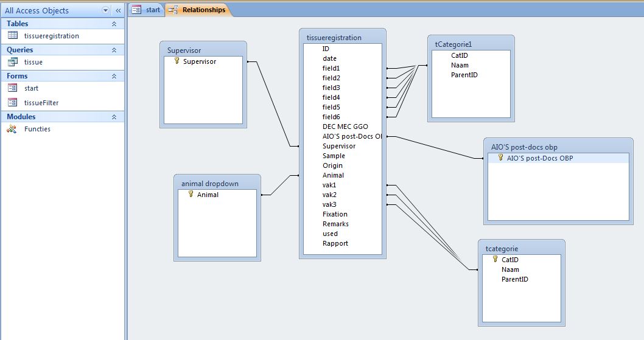
Task: Click the relationships icon on the Relationships tab
Action: 173,10
